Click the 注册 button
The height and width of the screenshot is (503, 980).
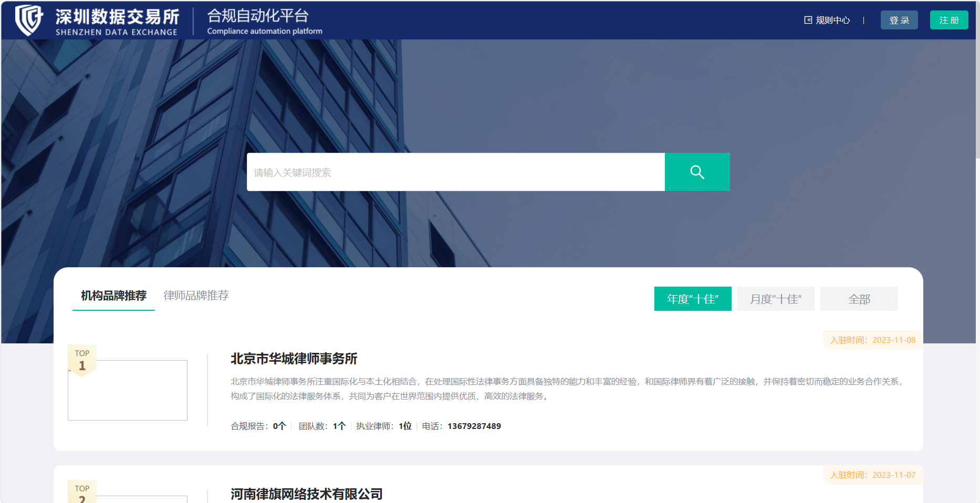pyautogui.click(x=949, y=20)
